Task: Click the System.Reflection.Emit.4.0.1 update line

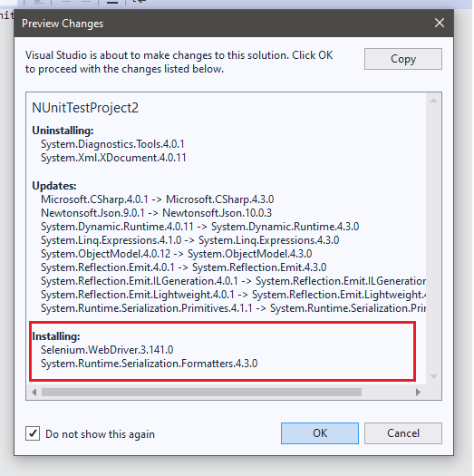Action: (x=184, y=267)
